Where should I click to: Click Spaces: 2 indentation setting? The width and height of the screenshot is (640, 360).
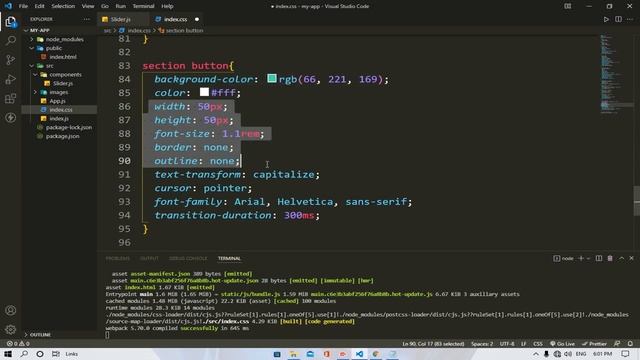482,344
